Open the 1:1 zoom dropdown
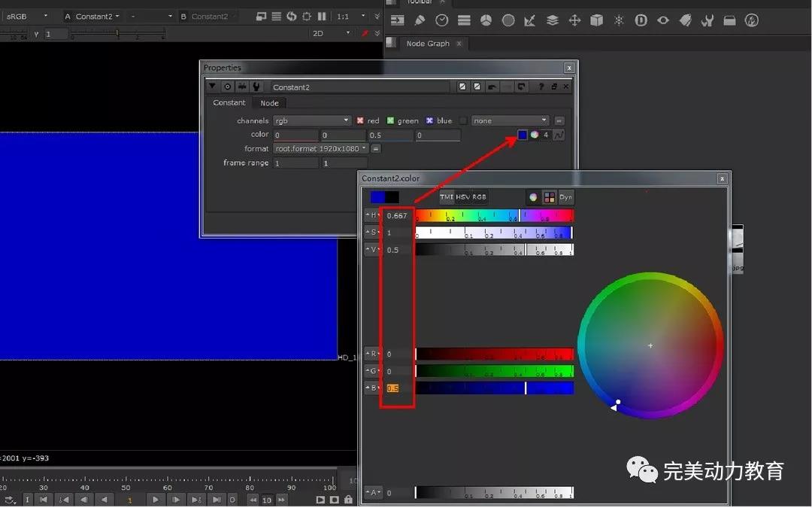The width and height of the screenshot is (812, 508). pyautogui.click(x=350, y=16)
